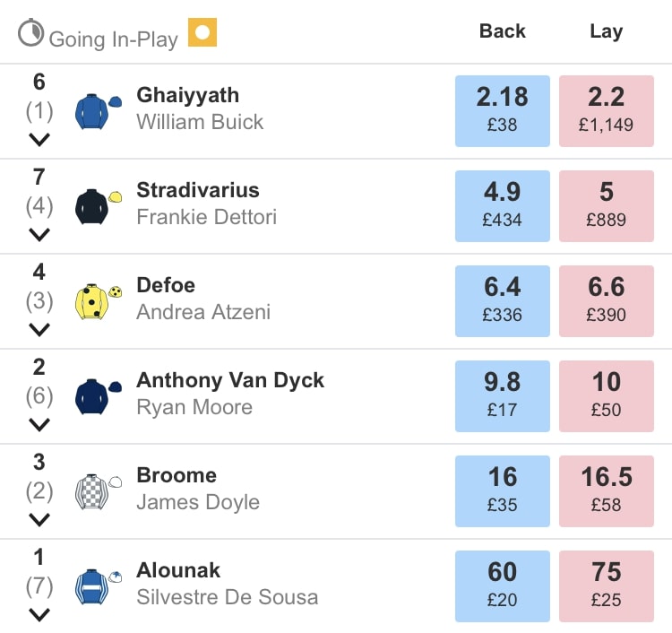This screenshot has height=633, width=672.
Task: Click the Going In-Play clock icon
Action: pyautogui.click(x=30, y=33)
